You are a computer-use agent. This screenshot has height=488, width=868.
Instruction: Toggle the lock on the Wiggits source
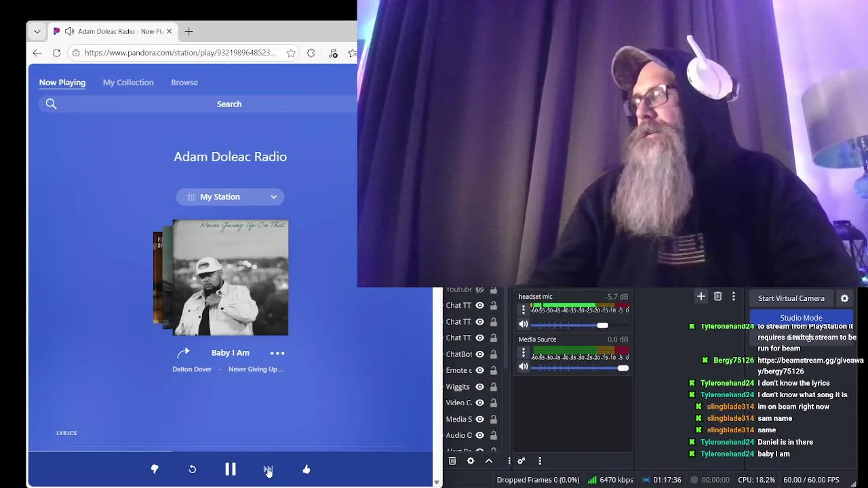(x=494, y=386)
